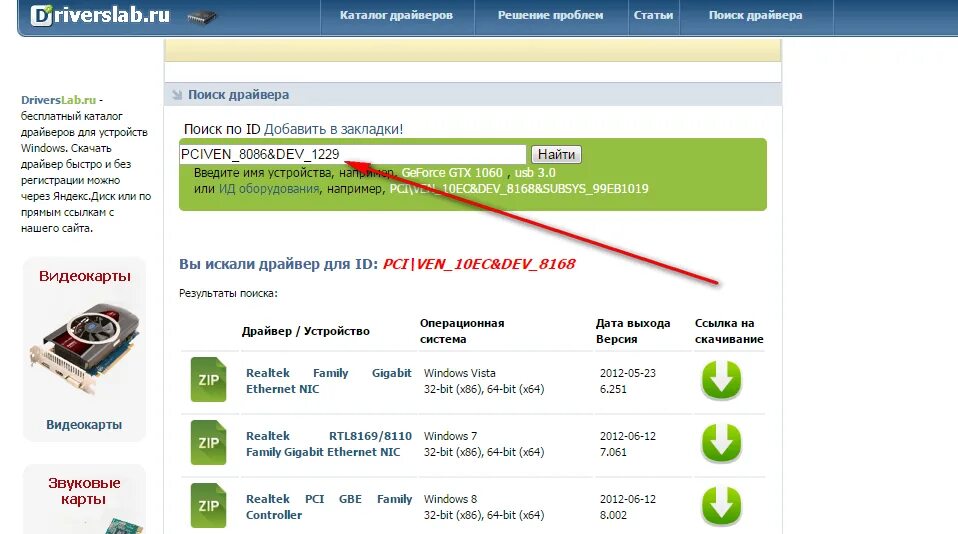958x534 pixels.
Task: Click the usb 3.0 example link
Action: 535,173
